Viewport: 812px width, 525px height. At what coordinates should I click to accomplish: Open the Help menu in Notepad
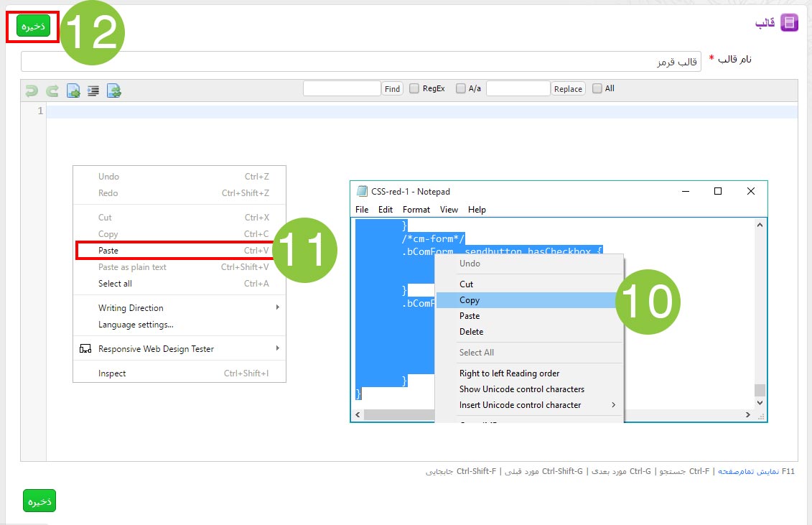[477, 210]
